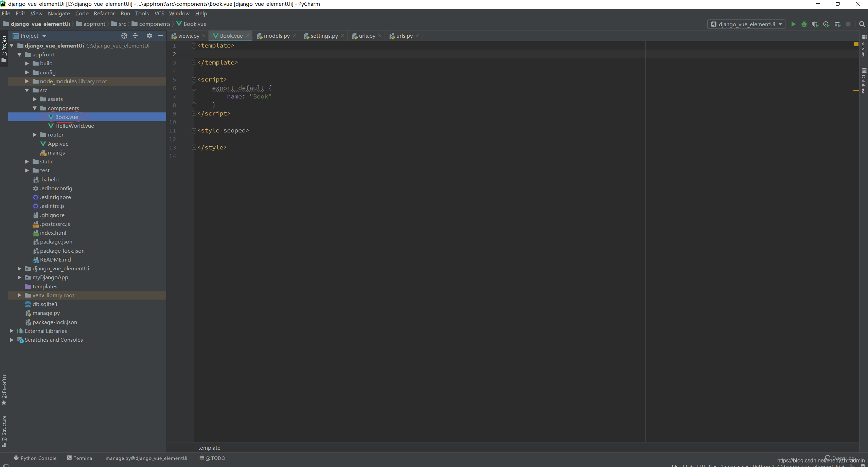
Task: Click the Debug bug icon
Action: [804, 24]
